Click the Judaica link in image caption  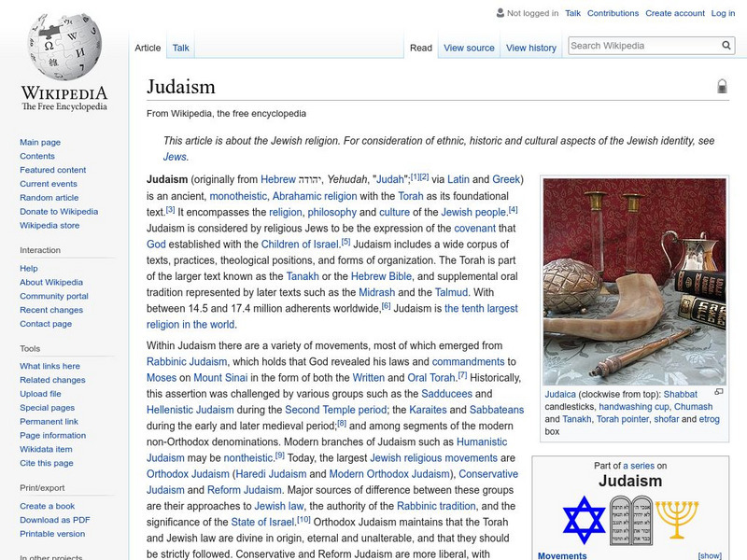click(x=560, y=394)
